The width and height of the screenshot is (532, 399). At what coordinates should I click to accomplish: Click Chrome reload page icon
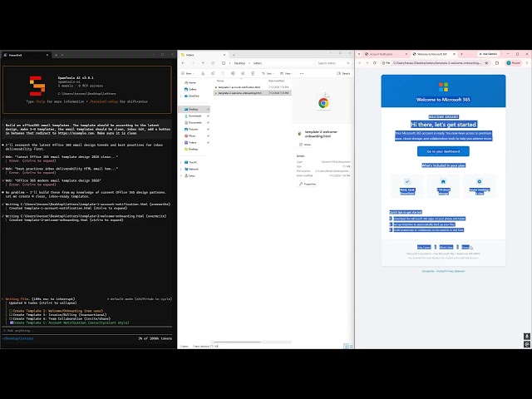375,63
